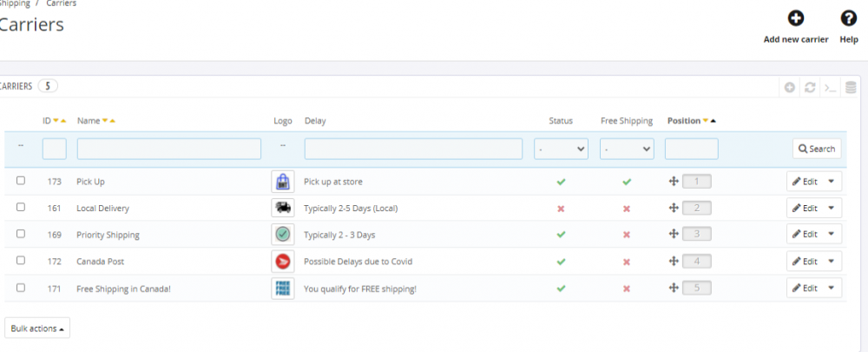Click the Name filter input field

click(x=168, y=149)
